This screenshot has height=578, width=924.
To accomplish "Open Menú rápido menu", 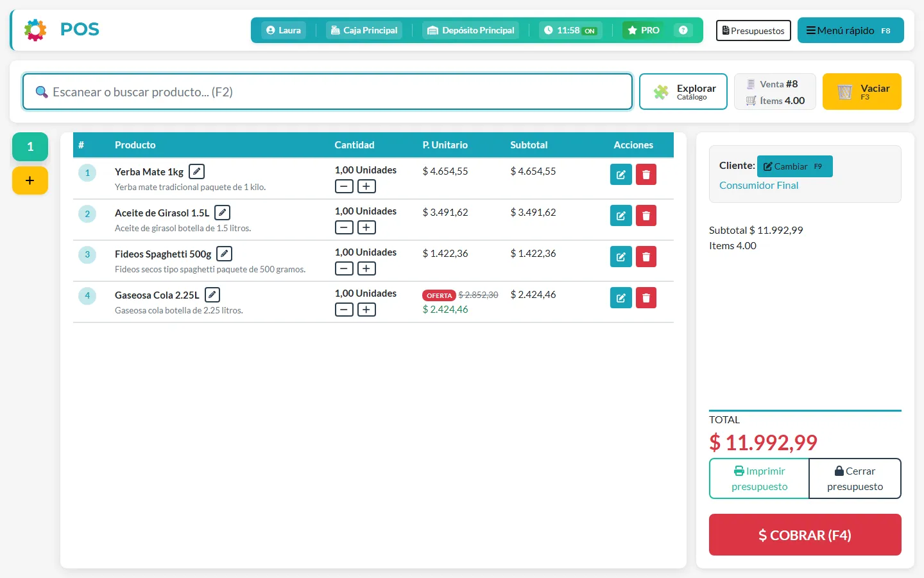I will tap(850, 30).
